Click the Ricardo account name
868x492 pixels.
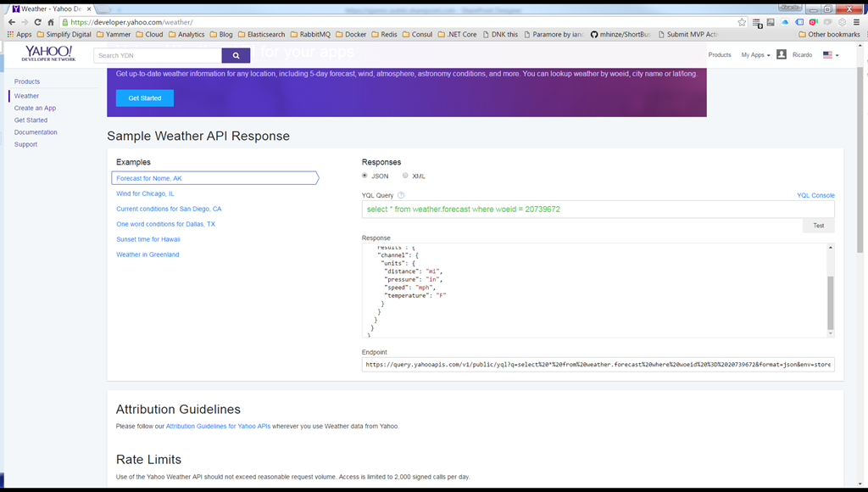(x=802, y=55)
